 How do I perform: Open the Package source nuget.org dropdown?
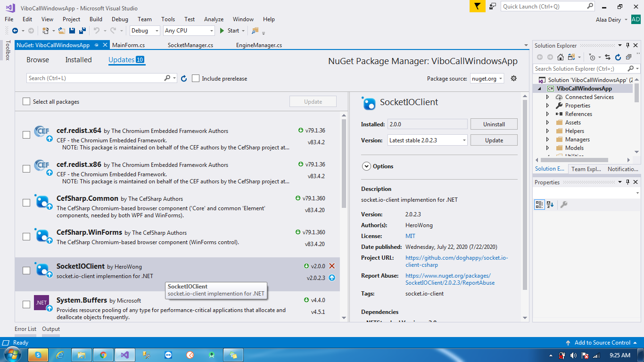(x=487, y=79)
